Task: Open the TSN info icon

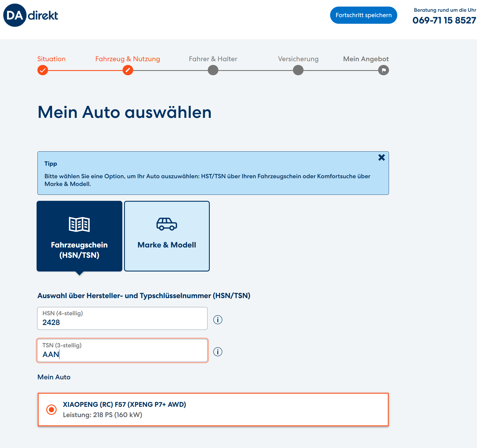Action: 218,352
